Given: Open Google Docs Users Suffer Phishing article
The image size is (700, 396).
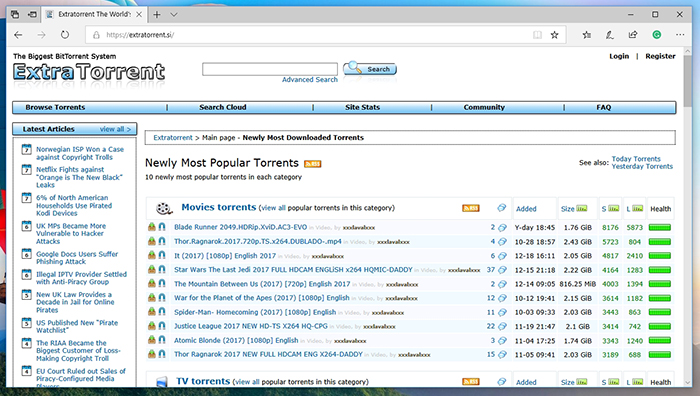Looking at the screenshot, I should 77,258.
